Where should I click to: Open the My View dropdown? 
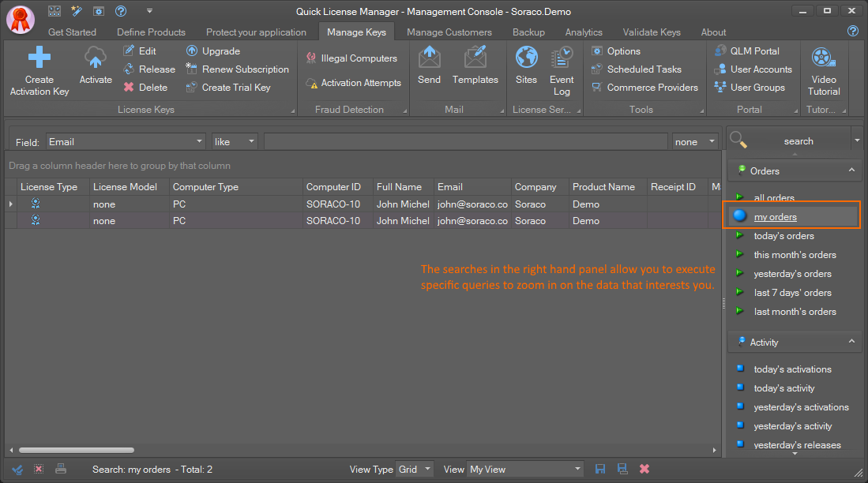(525, 469)
